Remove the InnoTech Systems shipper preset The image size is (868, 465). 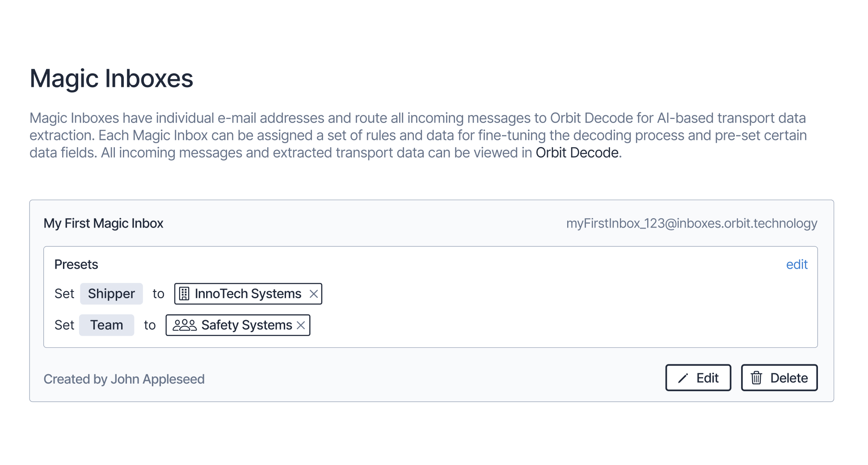314,294
